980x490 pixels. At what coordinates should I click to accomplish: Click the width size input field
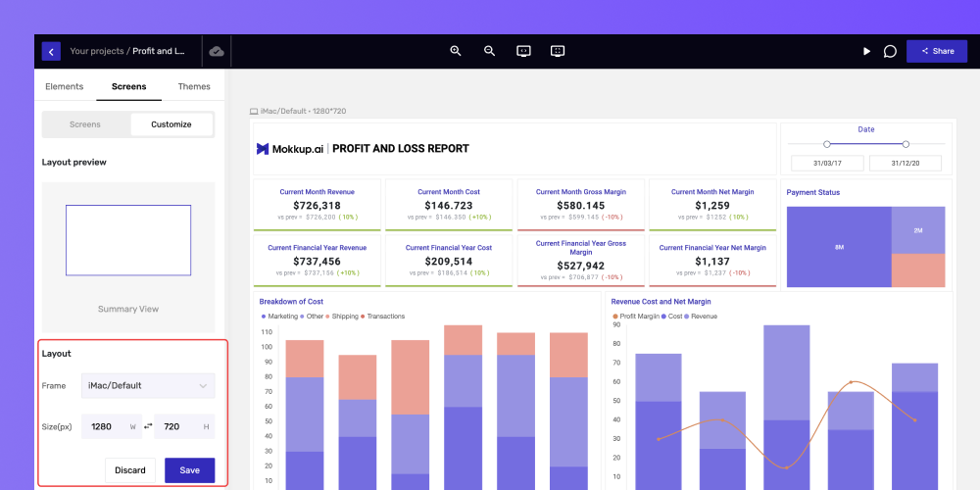(x=112, y=426)
